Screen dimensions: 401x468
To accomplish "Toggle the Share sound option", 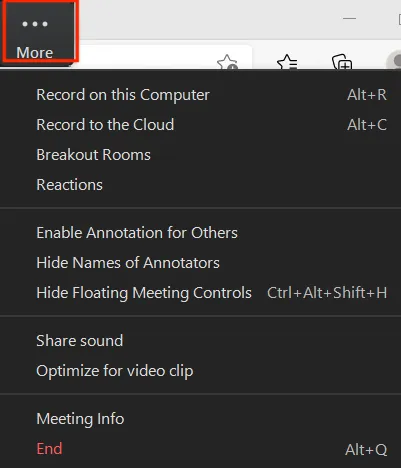I will point(200,341).
